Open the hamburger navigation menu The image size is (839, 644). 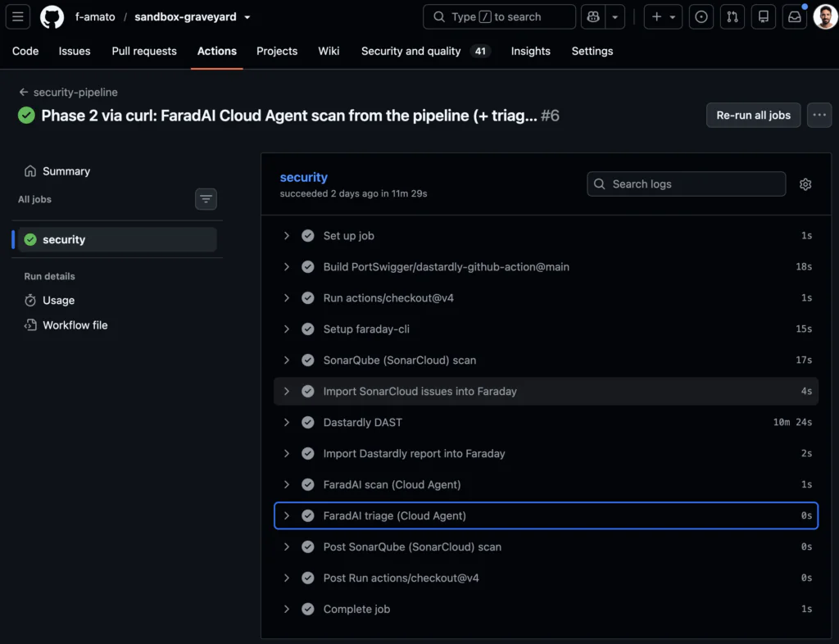click(x=18, y=16)
